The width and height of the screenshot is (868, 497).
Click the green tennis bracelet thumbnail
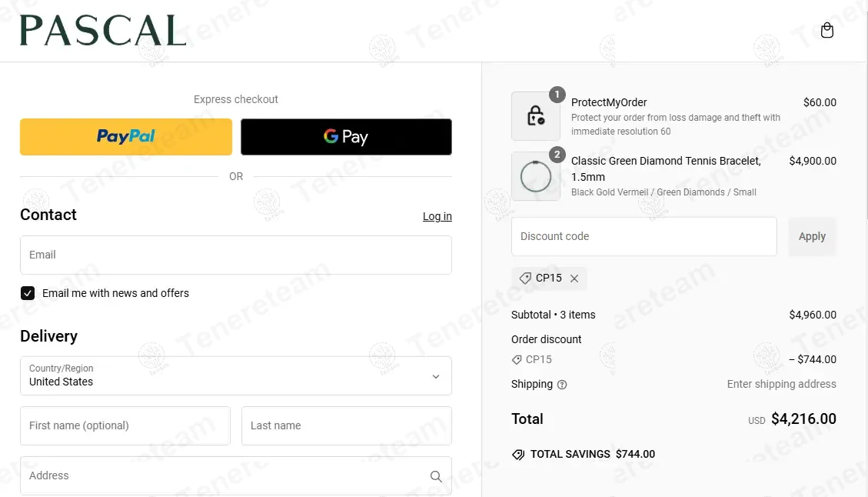click(x=536, y=176)
